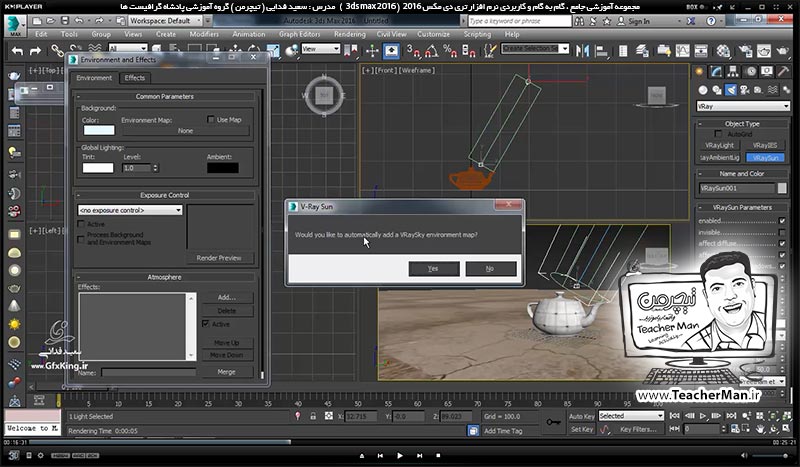This screenshot has height=467, width=800.
Task: Click the Align tool icon
Action: click(x=602, y=51)
